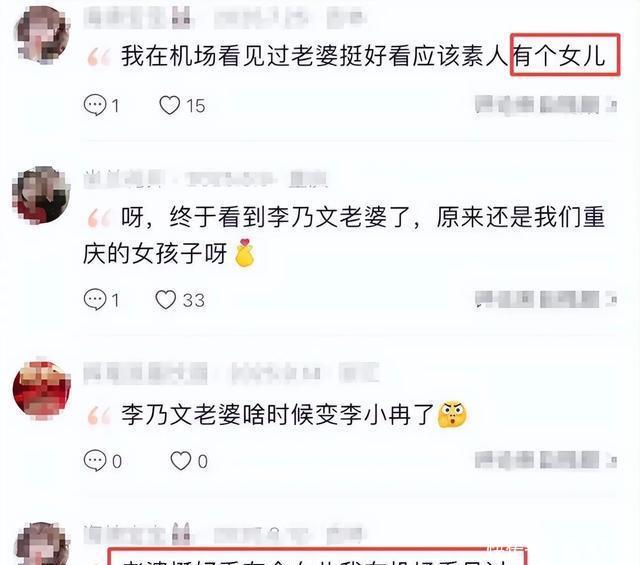Click the second commenter's blurred username
Image resolution: width=640 pixels, height=565 pixels.
pyautogui.click(x=124, y=179)
